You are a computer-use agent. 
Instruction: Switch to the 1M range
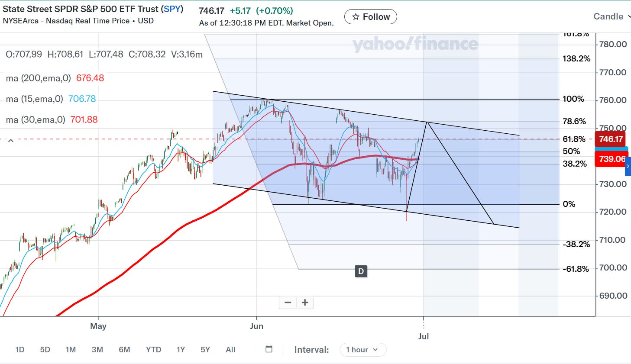(x=71, y=350)
